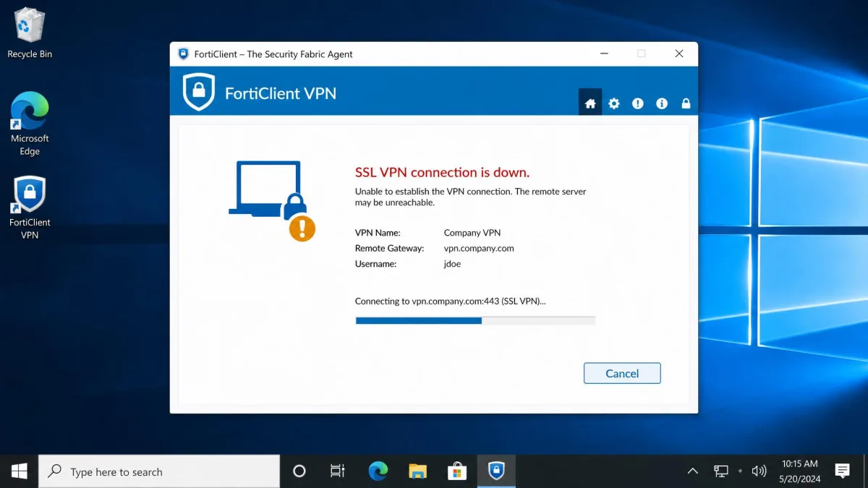Minimize the FortiClient window
Screen dimensions: 868x488
[603, 53]
